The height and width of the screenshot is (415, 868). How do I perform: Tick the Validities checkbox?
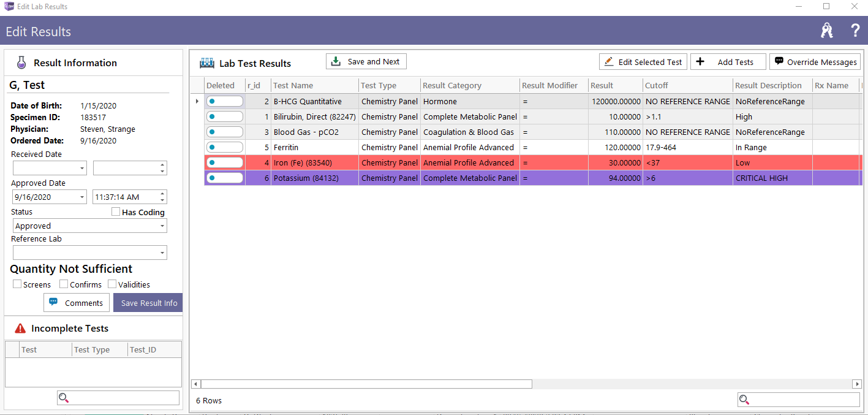tap(112, 284)
